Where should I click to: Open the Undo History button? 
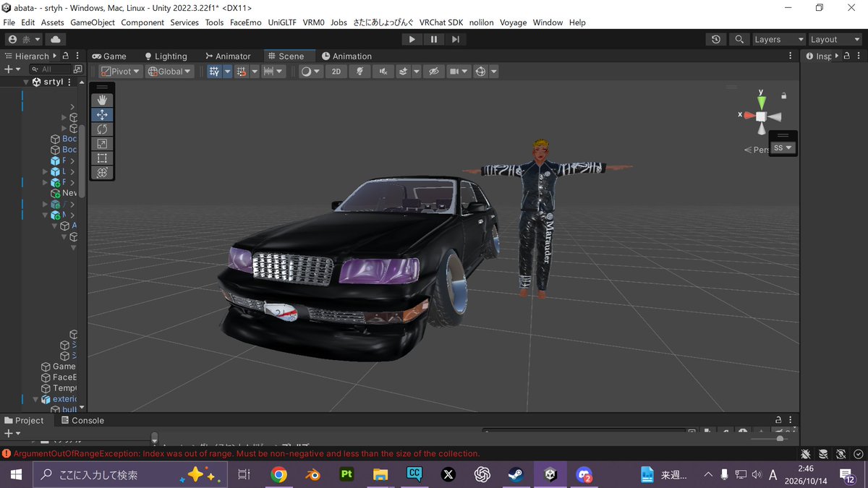[716, 39]
